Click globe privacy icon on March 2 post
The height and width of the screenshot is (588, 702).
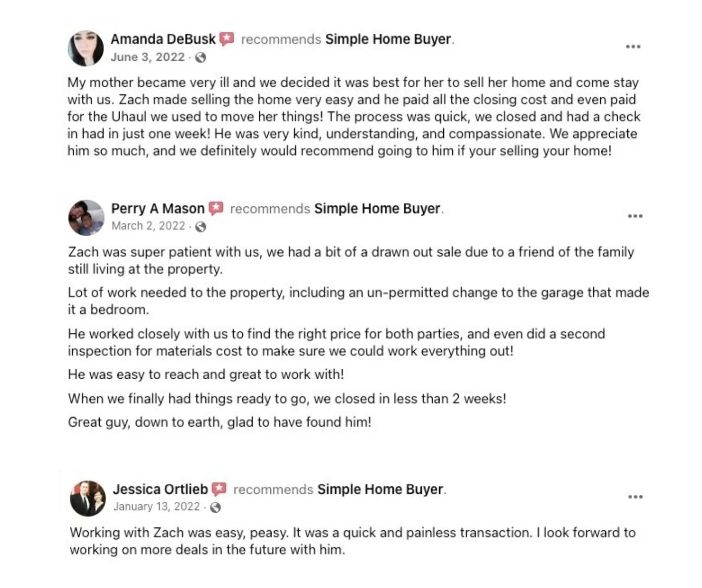[x=200, y=227]
